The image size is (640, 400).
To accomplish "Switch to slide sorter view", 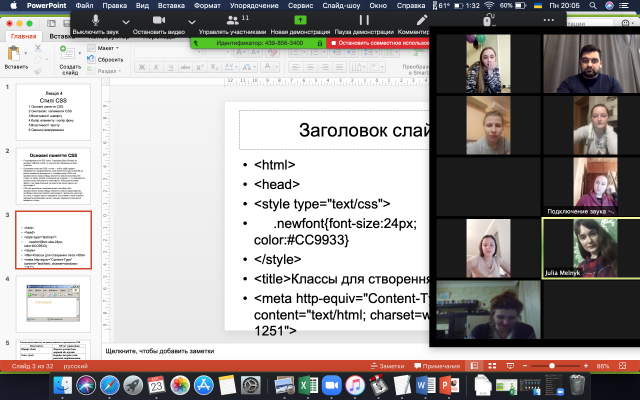I will click(492, 366).
